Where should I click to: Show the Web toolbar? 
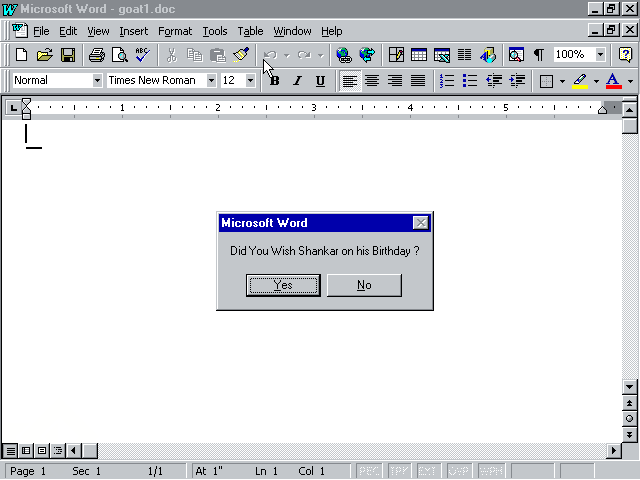[x=367, y=55]
